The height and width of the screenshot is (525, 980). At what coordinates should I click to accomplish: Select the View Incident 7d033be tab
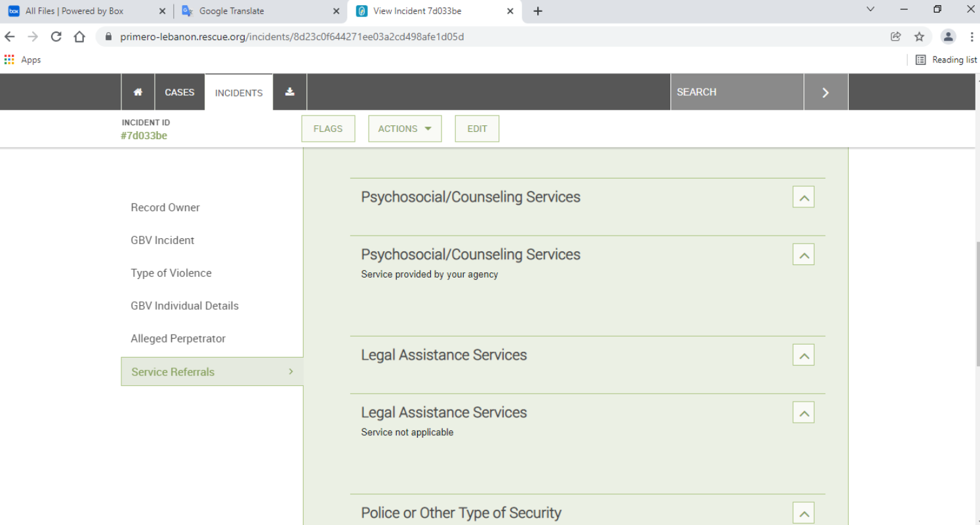pos(436,11)
